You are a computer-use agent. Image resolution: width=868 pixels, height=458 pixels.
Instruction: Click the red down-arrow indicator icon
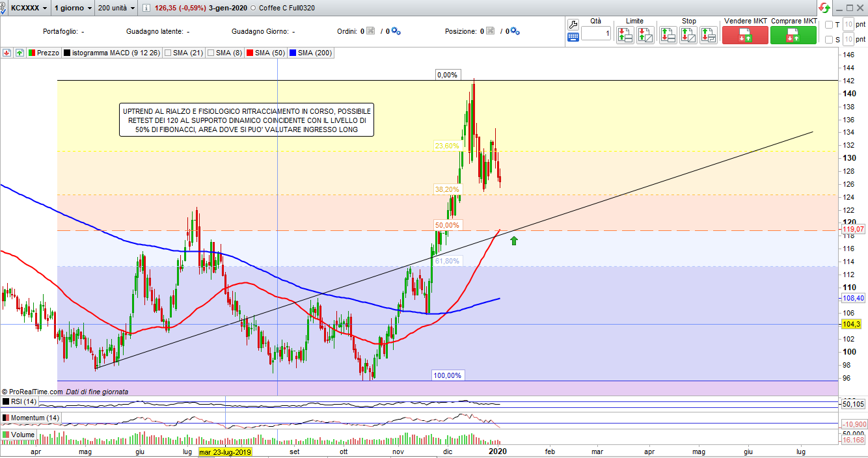tap(7, 53)
